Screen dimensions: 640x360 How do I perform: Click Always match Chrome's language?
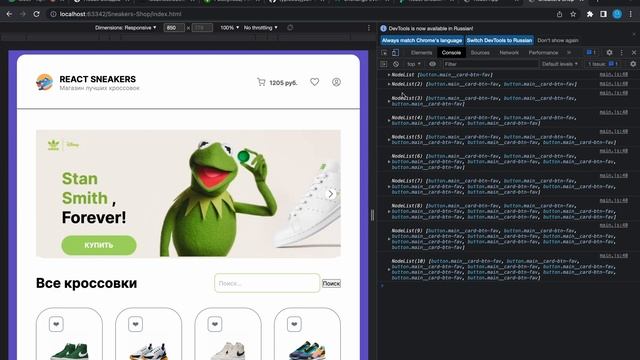(422, 40)
